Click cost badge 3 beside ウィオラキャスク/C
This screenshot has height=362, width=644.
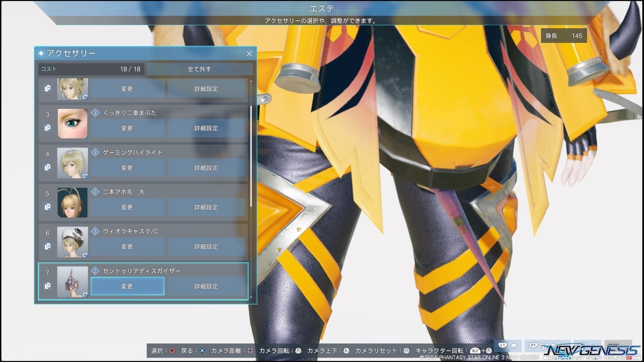95,231
